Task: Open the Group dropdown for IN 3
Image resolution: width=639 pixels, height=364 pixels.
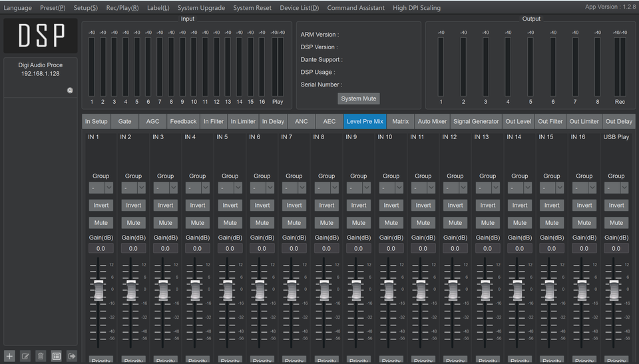Action: (166, 188)
